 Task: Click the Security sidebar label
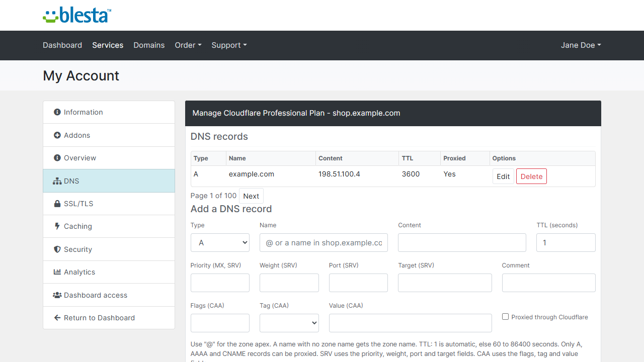coord(78,249)
